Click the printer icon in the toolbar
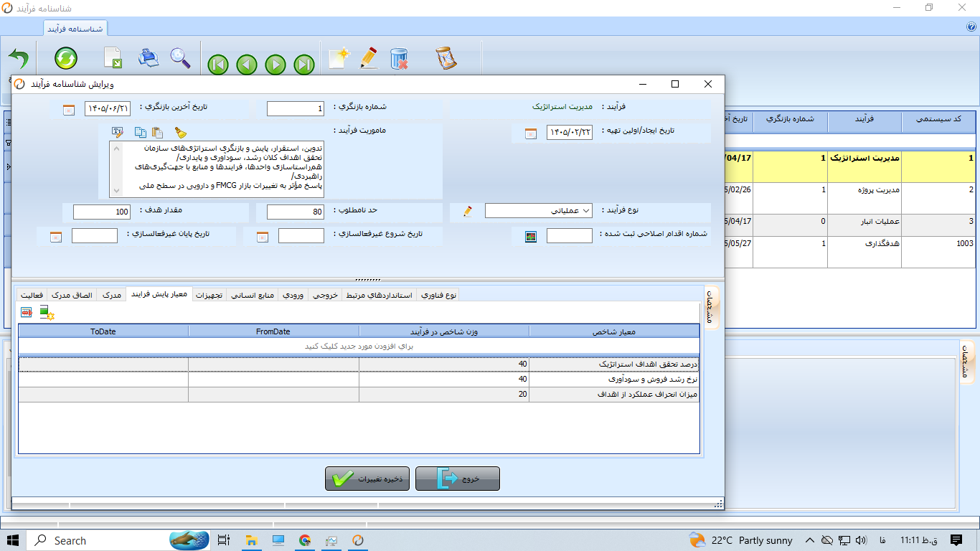The width and height of the screenshot is (980, 551). coord(149,57)
